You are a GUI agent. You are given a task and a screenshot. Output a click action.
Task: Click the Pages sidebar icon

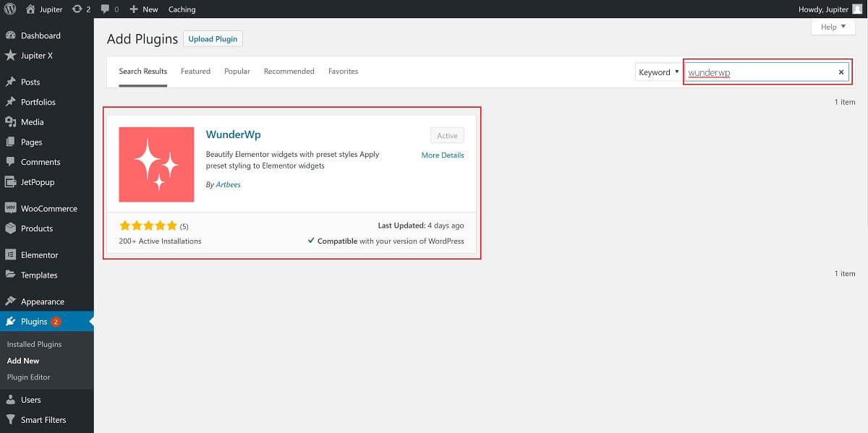(x=10, y=142)
